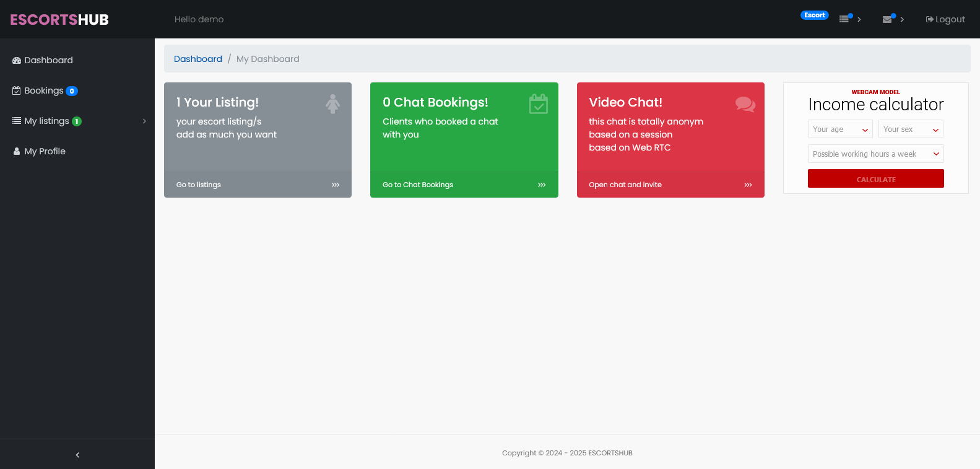Click the Dashboard gauge icon in sidebar
This screenshot has height=469, width=980.
[x=17, y=60]
